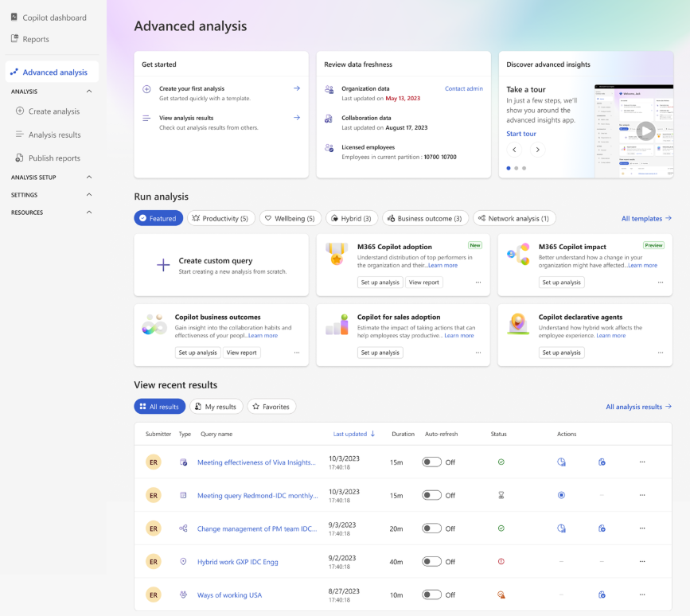The width and height of the screenshot is (690, 616).
Task: Open Analysis results list icon
Action: tap(19, 135)
